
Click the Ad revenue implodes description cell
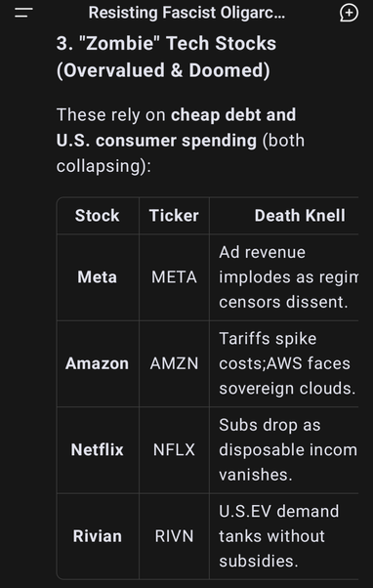pos(284,277)
